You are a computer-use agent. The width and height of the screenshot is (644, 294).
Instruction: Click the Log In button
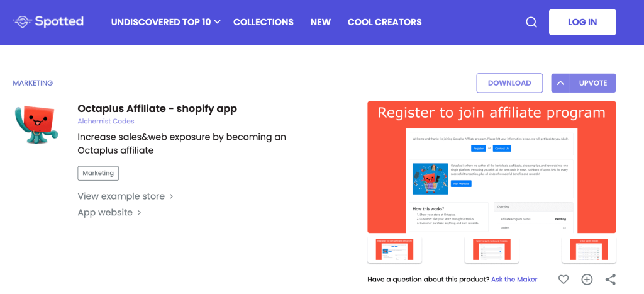click(582, 22)
